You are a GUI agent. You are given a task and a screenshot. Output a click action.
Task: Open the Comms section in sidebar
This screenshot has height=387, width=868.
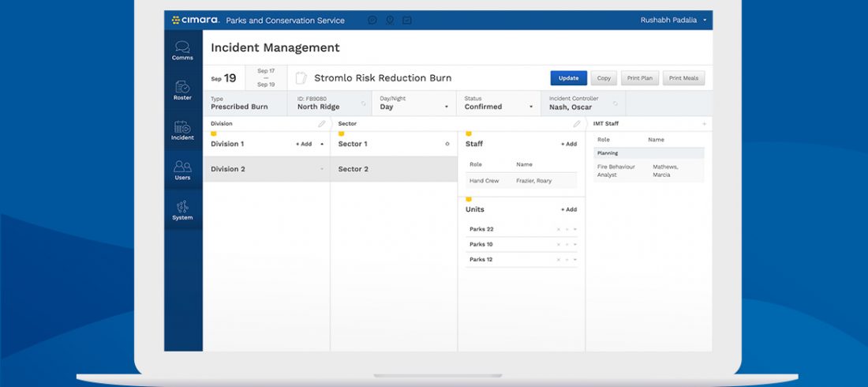[182, 51]
